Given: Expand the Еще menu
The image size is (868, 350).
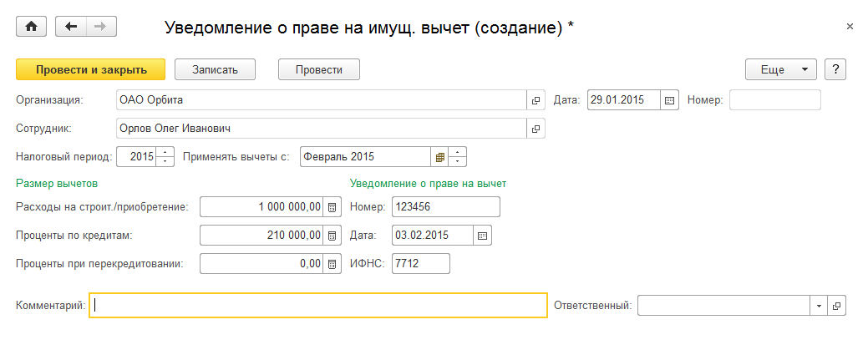Looking at the screenshot, I should (x=780, y=69).
